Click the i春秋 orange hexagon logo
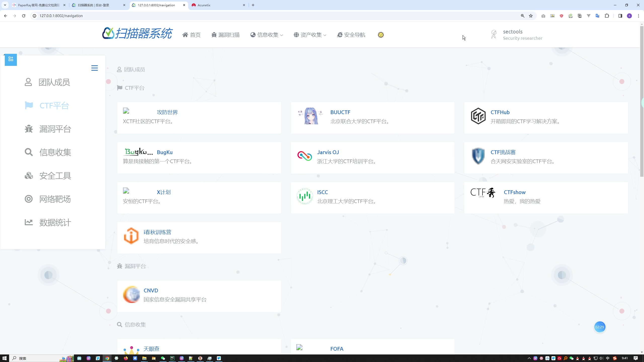This screenshot has height=362, width=644. (x=131, y=236)
